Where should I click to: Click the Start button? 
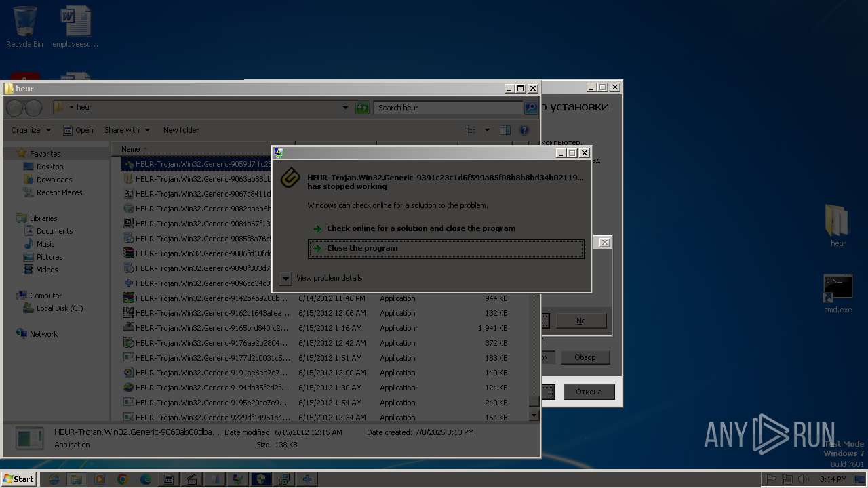18,479
